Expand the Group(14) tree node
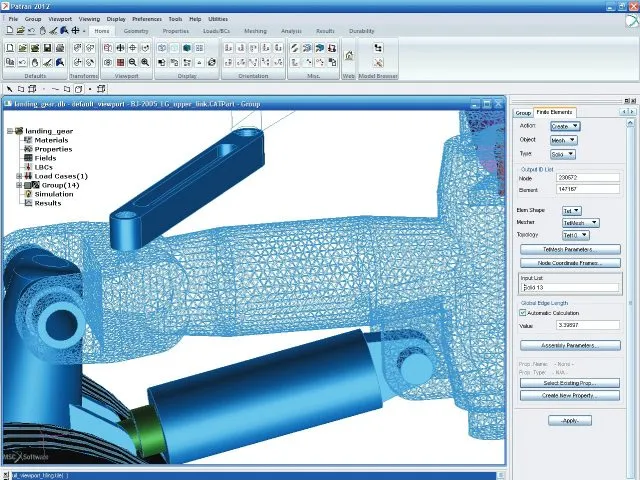 click(18, 185)
